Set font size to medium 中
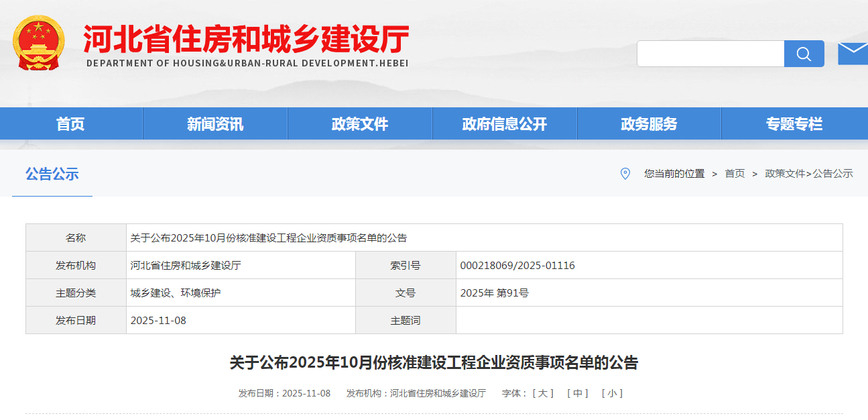 click(578, 393)
